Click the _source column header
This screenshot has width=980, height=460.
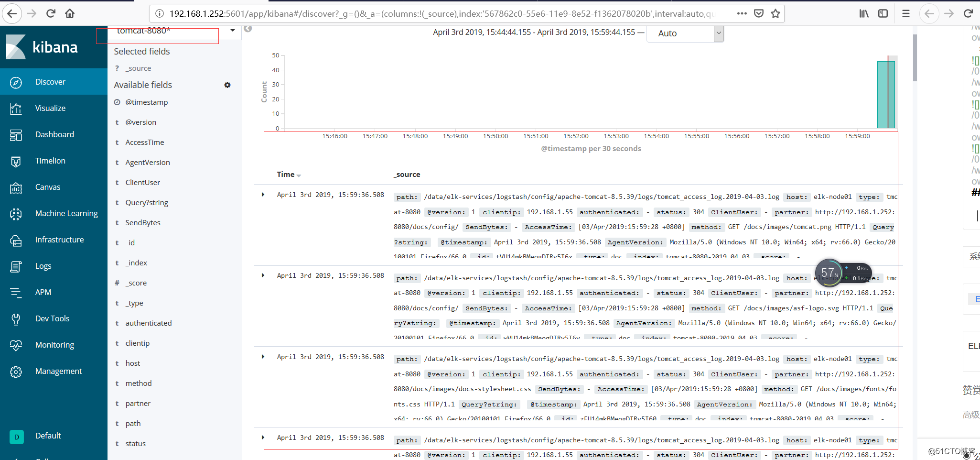click(407, 175)
